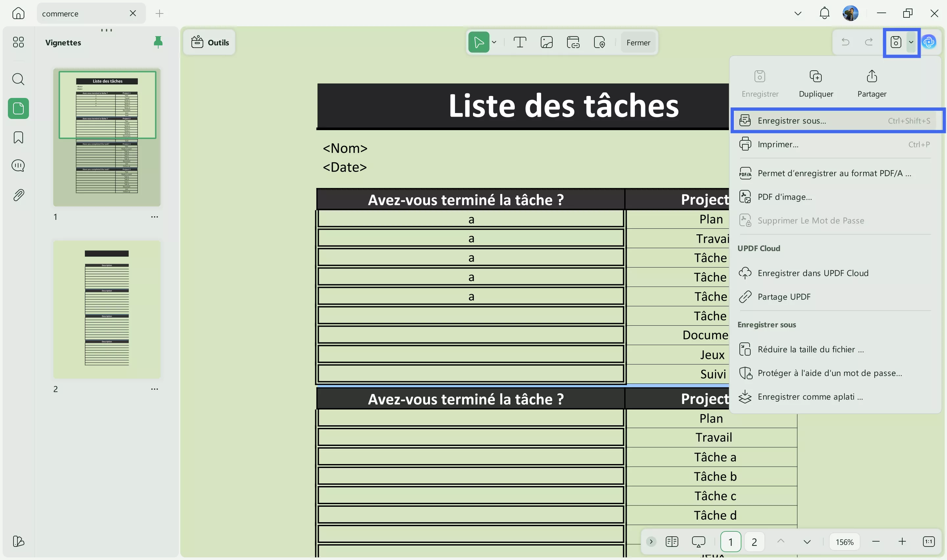Enable two-page view mode
This screenshot has width=947, height=560.
(x=672, y=541)
